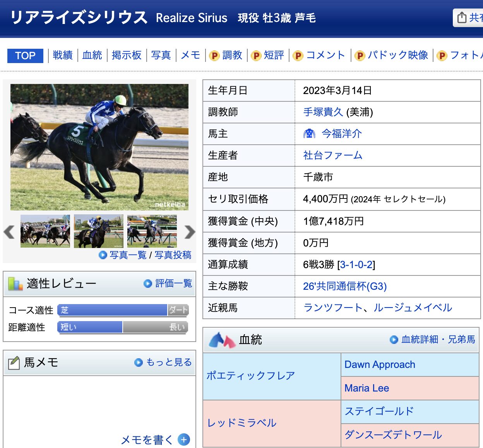Screen dimensions: 483x448
Task: Open Maria Lee pedigree link
Action: click(x=367, y=388)
